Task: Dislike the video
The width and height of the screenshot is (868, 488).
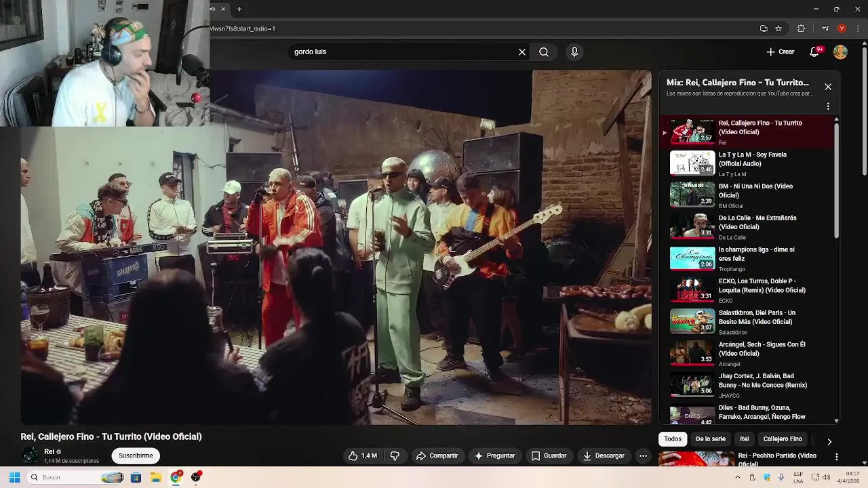Action: point(395,456)
